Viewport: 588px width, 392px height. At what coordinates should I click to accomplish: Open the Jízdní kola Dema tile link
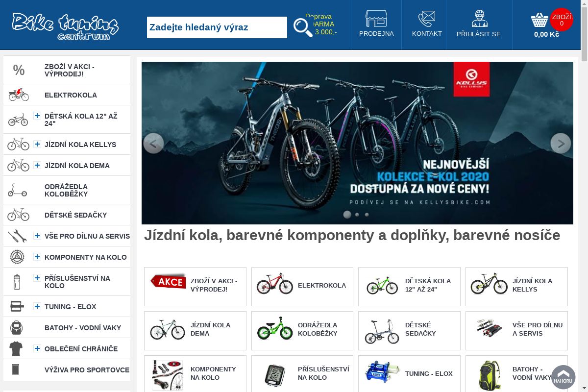click(195, 331)
